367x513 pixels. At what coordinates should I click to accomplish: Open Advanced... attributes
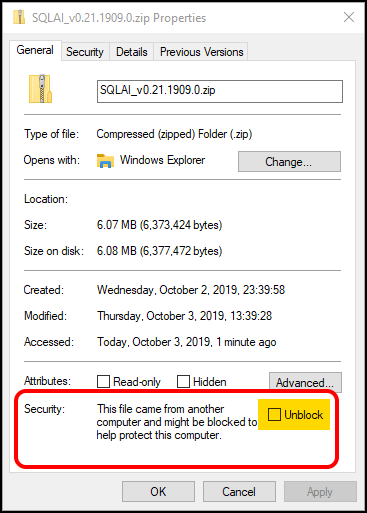click(305, 382)
